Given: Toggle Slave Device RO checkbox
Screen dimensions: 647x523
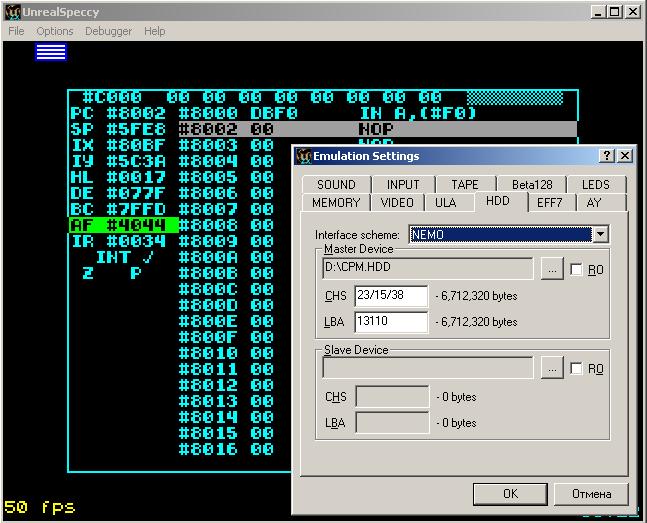Looking at the screenshot, I should (x=576, y=369).
